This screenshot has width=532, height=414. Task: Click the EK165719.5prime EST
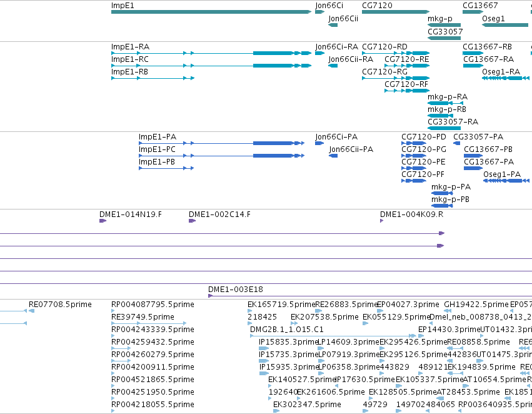click(249, 311)
